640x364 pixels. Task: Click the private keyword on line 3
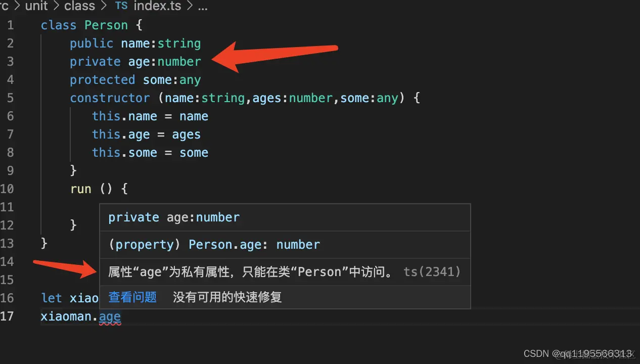95,62
